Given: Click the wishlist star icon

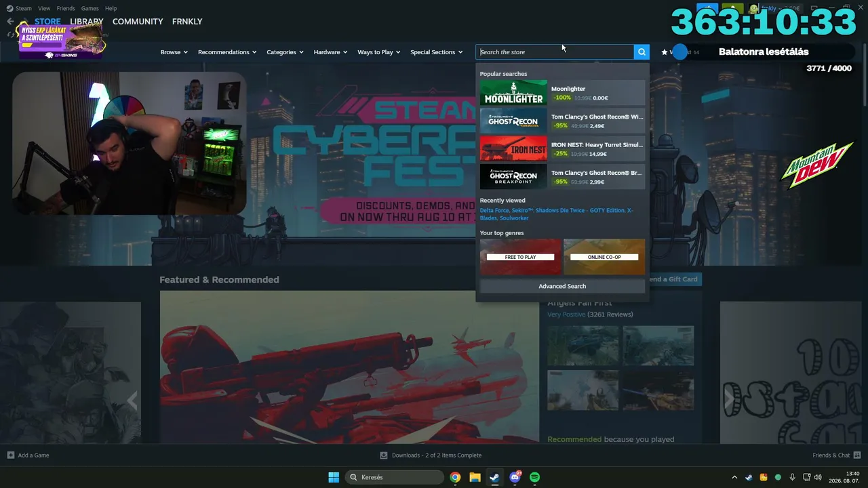Looking at the screenshot, I should click(665, 52).
